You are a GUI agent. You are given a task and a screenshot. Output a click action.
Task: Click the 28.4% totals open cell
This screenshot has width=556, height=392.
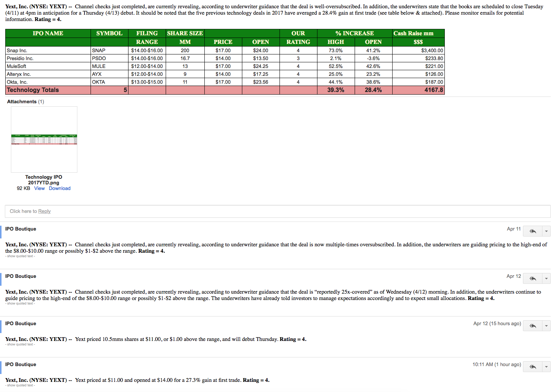point(373,90)
